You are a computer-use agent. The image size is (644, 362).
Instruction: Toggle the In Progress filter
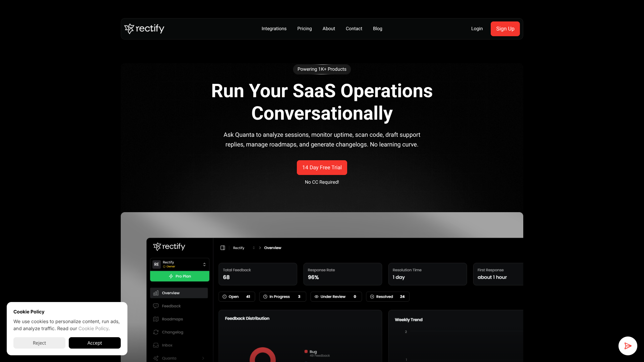pos(282,297)
